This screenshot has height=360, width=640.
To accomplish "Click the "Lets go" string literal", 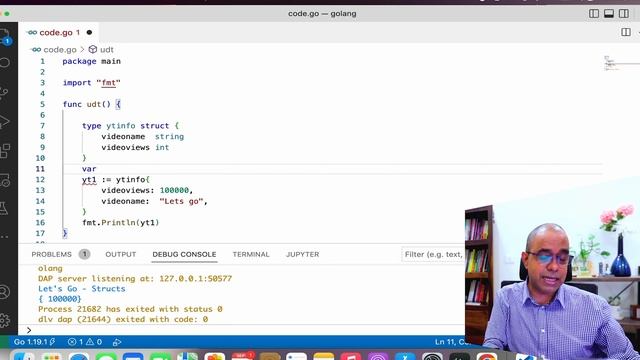I will pyautogui.click(x=181, y=201).
